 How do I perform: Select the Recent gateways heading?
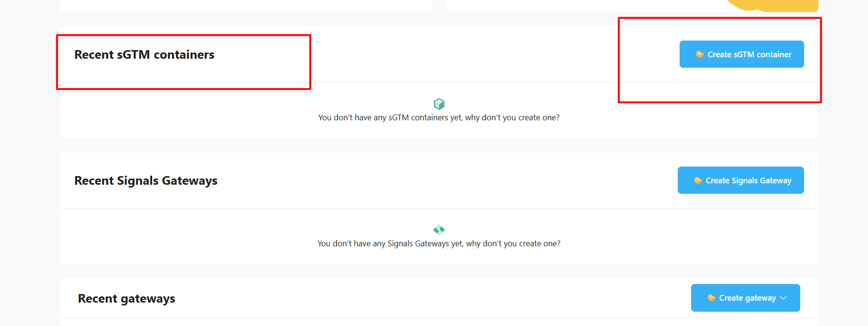(x=126, y=299)
